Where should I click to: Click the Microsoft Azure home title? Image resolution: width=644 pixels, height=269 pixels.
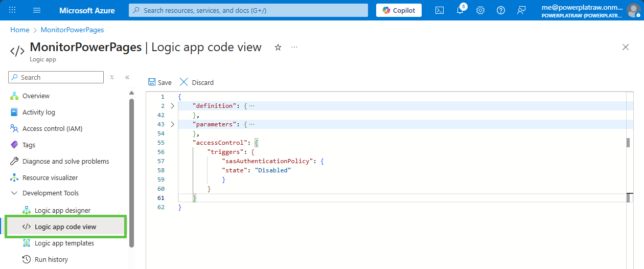pos(87,10)
